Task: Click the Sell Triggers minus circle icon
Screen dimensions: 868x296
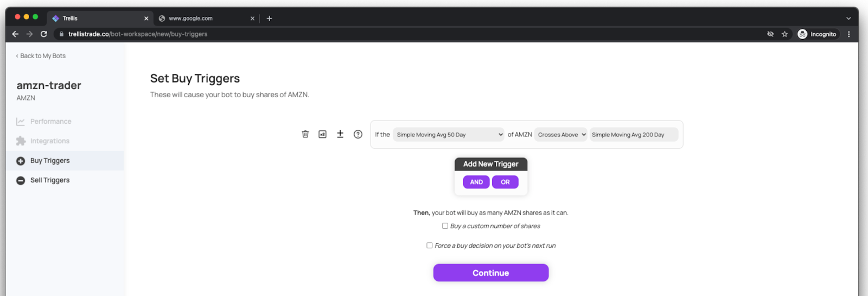Action: [21, 180]
